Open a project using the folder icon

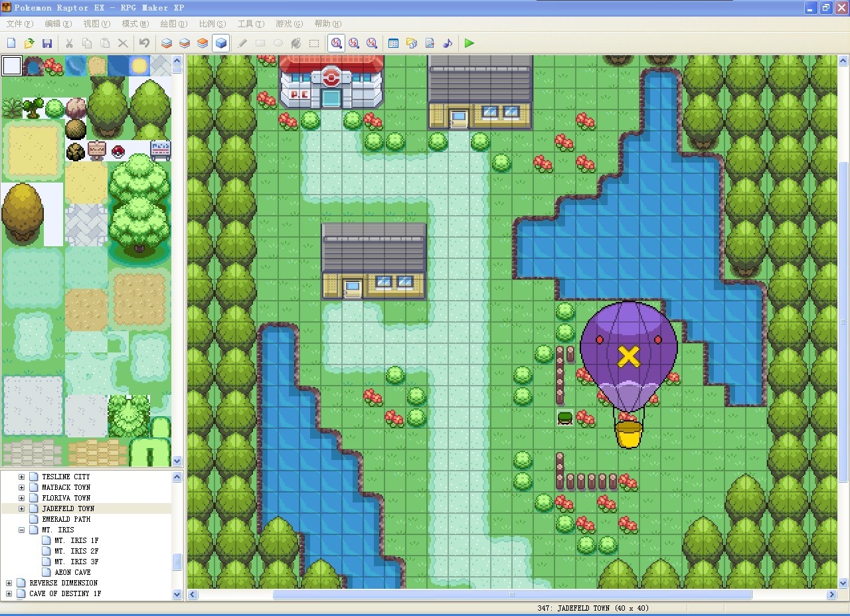pos(29,43)
